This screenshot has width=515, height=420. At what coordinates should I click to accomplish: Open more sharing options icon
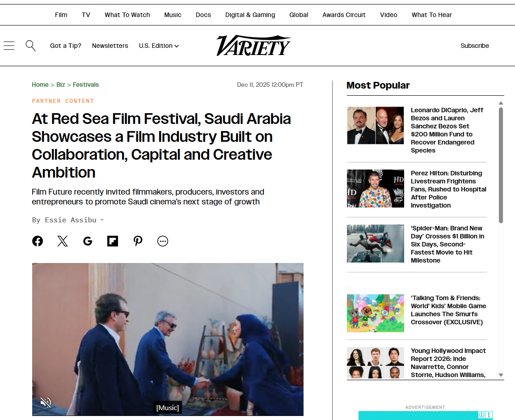point(163,241)
